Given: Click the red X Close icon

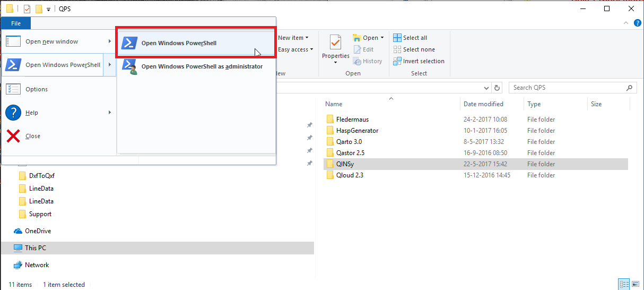Looking at the screenshot, I should [14, 136].
